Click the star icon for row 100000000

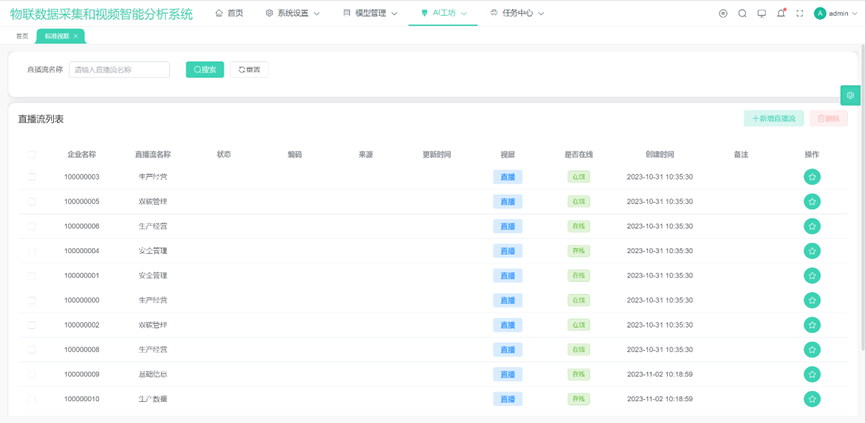click(811, 301)
